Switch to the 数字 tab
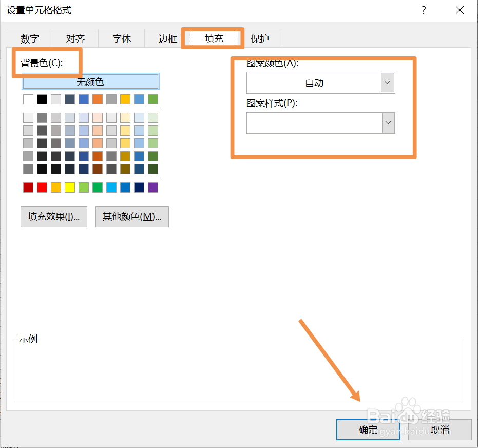Screen dimensions: 478x448 coord(30,39)
